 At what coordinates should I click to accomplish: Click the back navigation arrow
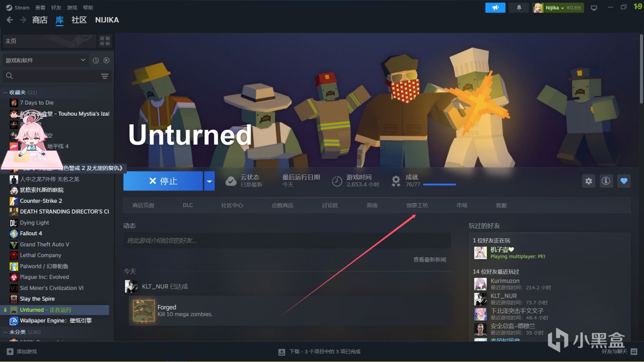[10, 20]
